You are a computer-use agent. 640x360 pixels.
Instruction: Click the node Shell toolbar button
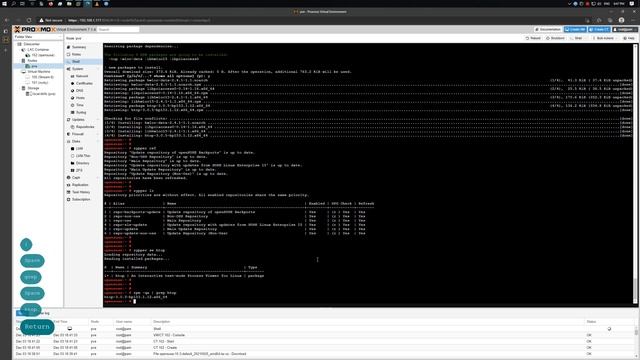pyautogui.click(x=577, y=38)
